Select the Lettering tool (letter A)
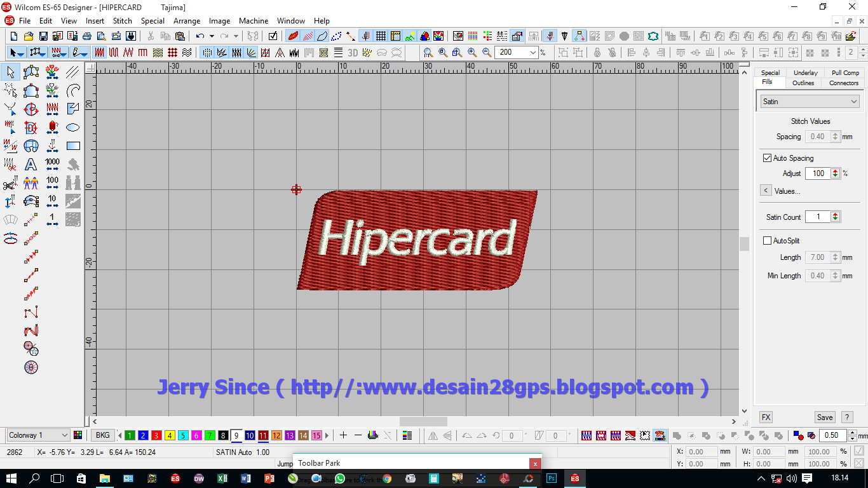The height and width of the screenshot is (488, 868). pyautogui.click(x=31, y=165)
